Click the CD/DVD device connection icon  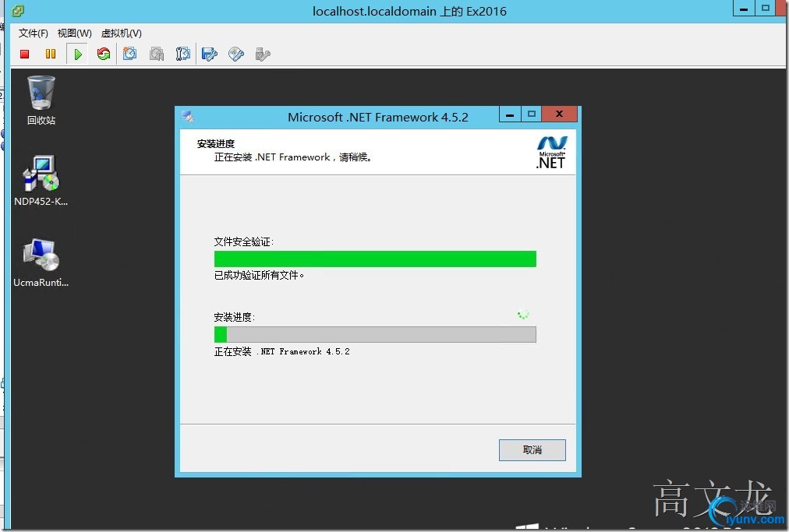tap(236, 54)
